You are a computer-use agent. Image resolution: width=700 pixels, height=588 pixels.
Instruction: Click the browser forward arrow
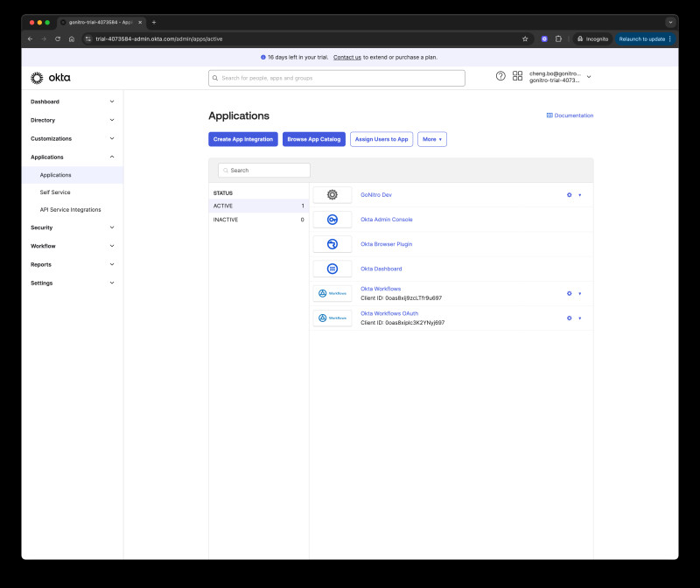click(44, 38)
